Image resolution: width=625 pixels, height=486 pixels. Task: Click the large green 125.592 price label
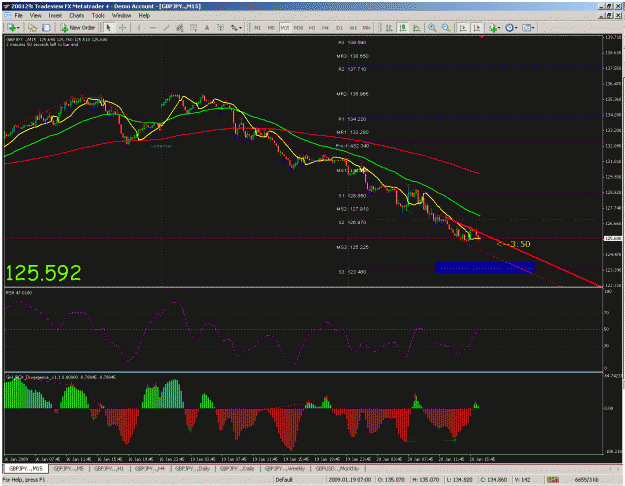(x=43, y=273)
